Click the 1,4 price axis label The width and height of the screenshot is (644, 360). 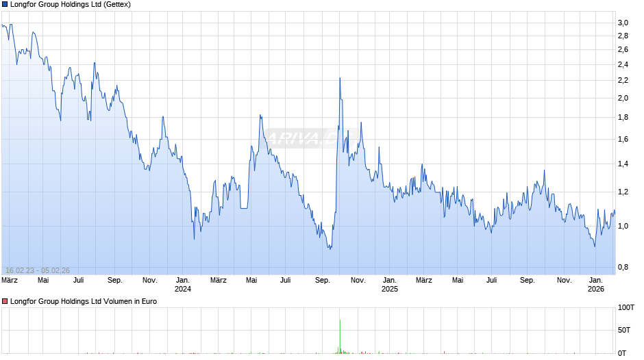click(623, 164)
